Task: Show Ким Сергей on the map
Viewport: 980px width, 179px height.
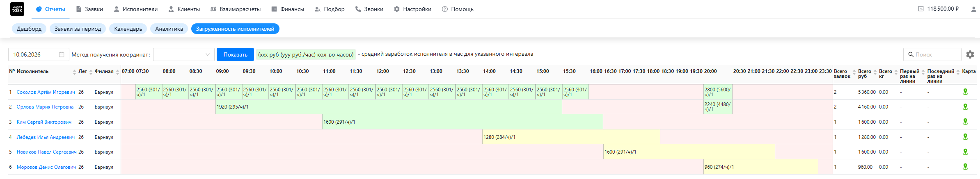Action: (965, 122)
